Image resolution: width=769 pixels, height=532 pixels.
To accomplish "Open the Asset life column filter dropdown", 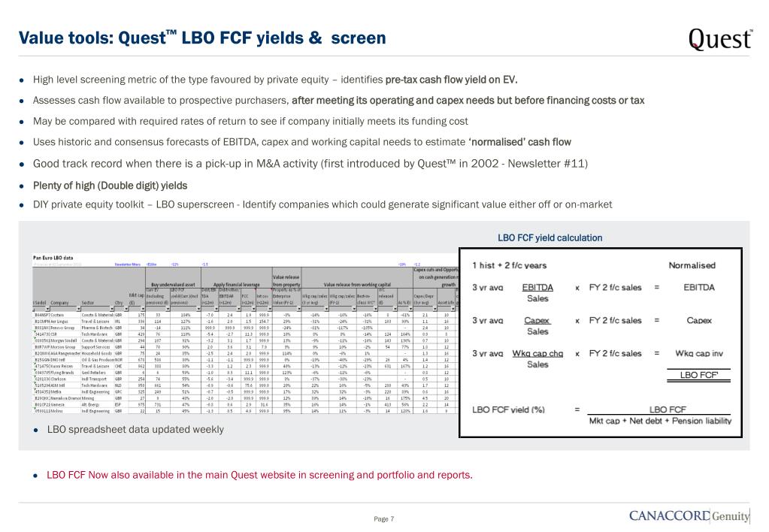I will point(453,309).
